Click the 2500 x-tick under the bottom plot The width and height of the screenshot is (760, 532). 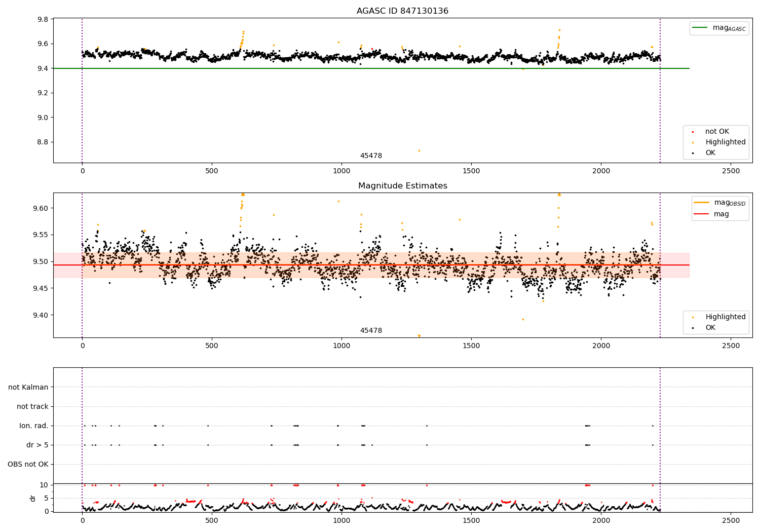pyautogui.click(x=731, y=520)
